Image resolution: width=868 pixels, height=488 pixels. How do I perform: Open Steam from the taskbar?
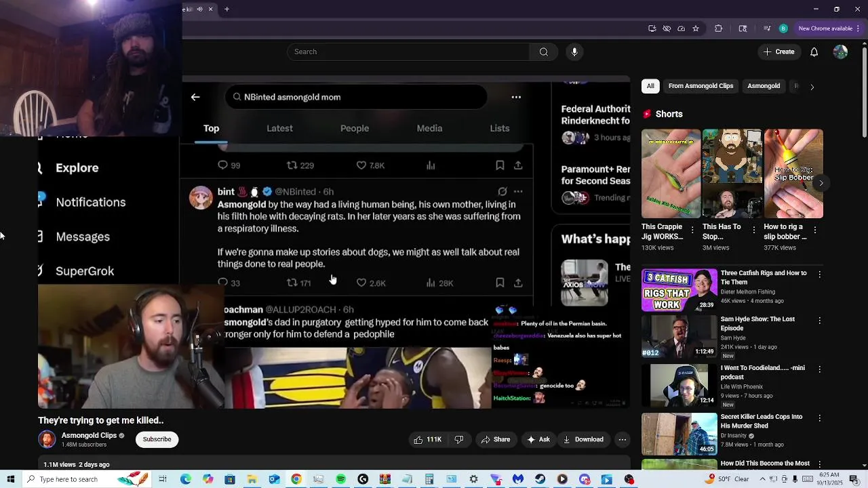tap(540, 479)
